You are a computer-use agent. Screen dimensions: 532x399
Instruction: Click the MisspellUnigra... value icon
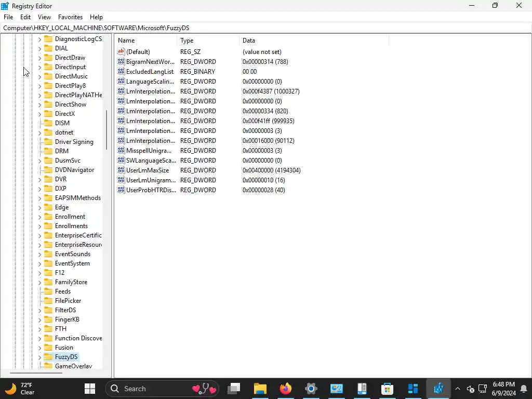point(121,150)
